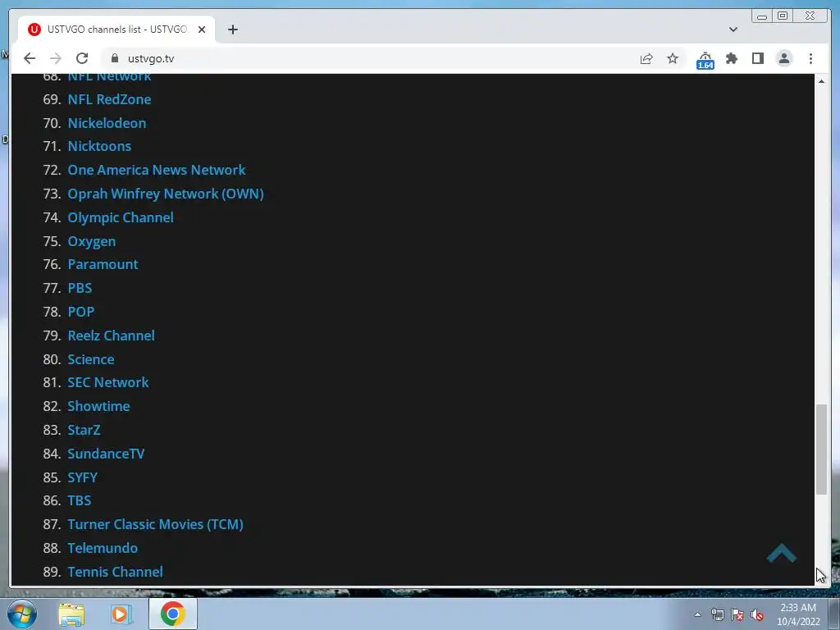
Task: Jump to the top with the up chevron button
Action: pyautogui.click(x=782, y=554)
